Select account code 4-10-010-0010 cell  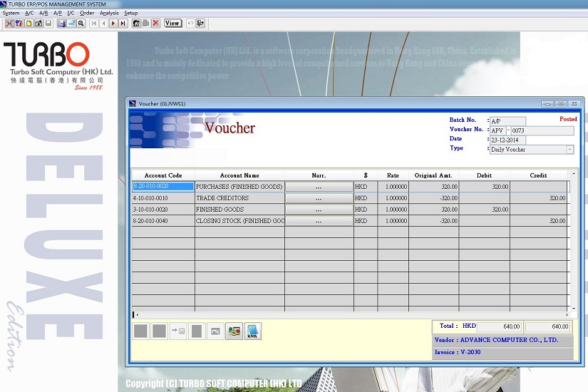click(x=163, y=198)
